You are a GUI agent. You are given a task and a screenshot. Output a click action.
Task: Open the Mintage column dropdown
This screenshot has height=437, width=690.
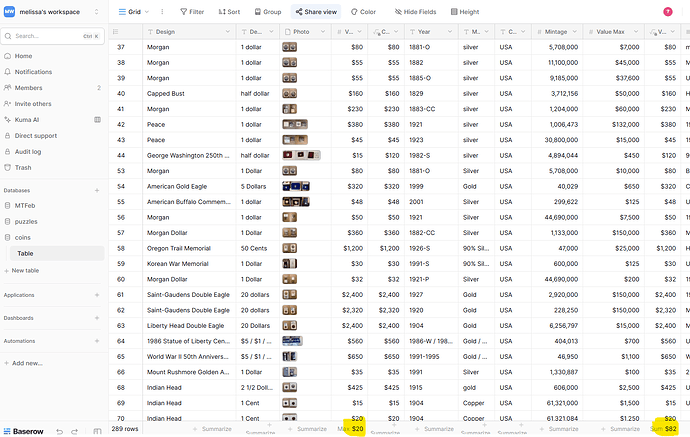click(x=574, y=32)
